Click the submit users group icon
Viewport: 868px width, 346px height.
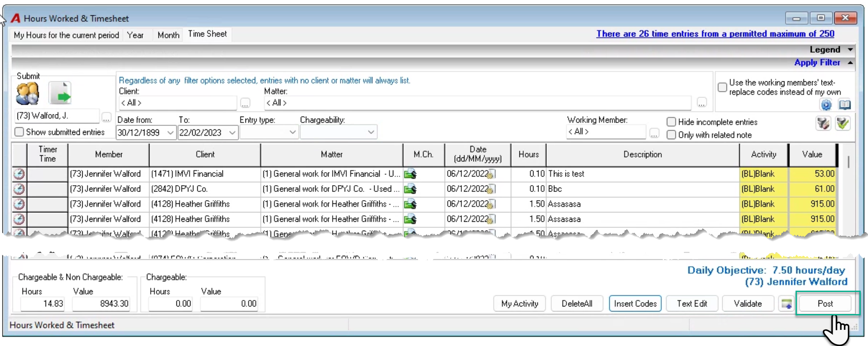coord(28,94)
